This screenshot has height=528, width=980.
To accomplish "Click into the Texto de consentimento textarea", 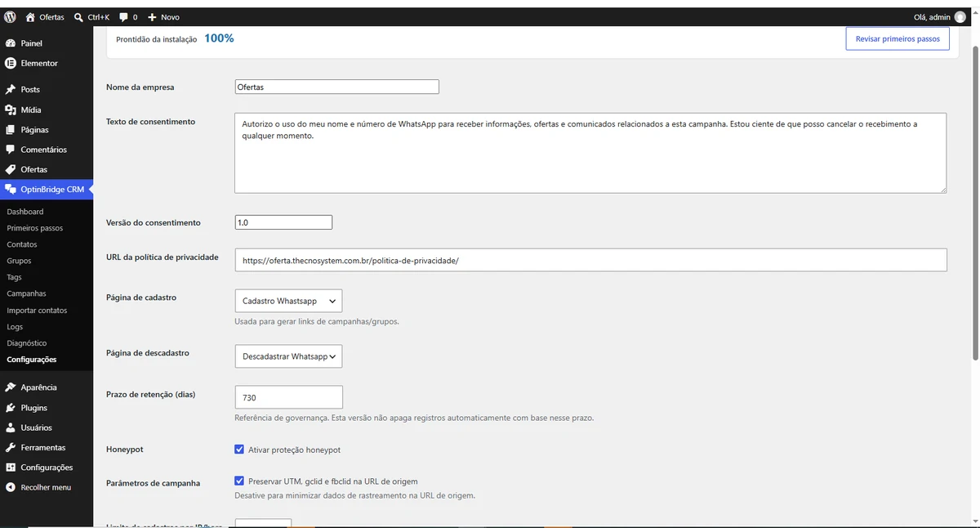I will point(590,153).
